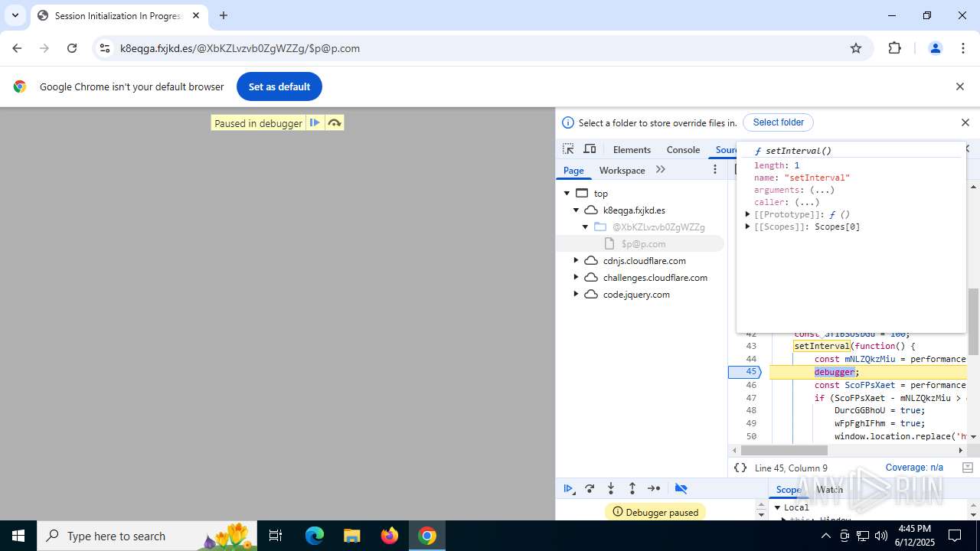This screenshot has height=551, width=980.
Task: Bookmark this page with star
Action: (x=856, y=48)
